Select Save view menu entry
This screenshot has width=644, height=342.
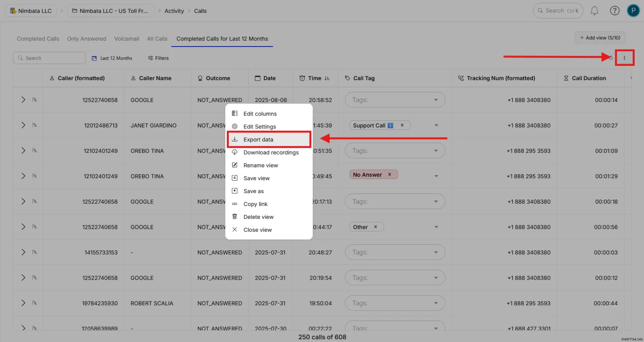269,178
